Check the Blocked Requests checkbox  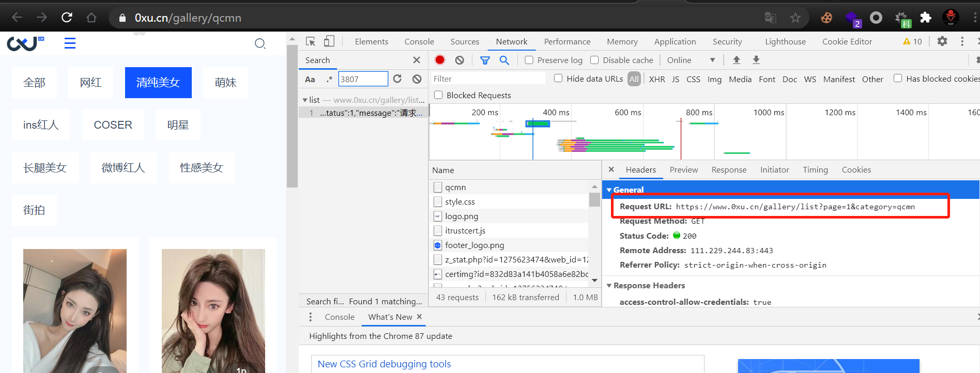click(x=438, y=95)
